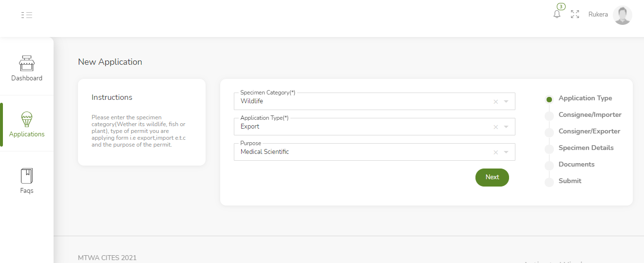644x263 pixels.
Task: Go to Applications in the sidebar
Action: point(27,124)
